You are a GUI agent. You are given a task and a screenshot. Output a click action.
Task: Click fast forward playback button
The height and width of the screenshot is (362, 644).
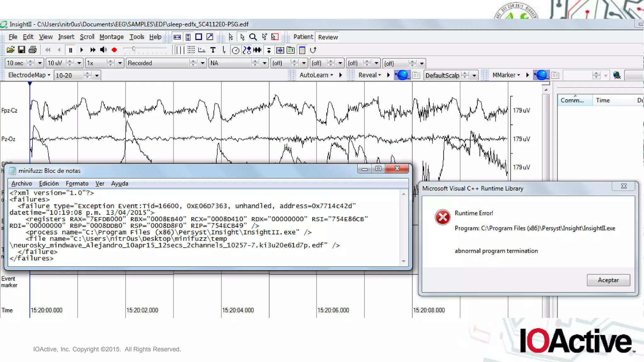pos(92,50)
